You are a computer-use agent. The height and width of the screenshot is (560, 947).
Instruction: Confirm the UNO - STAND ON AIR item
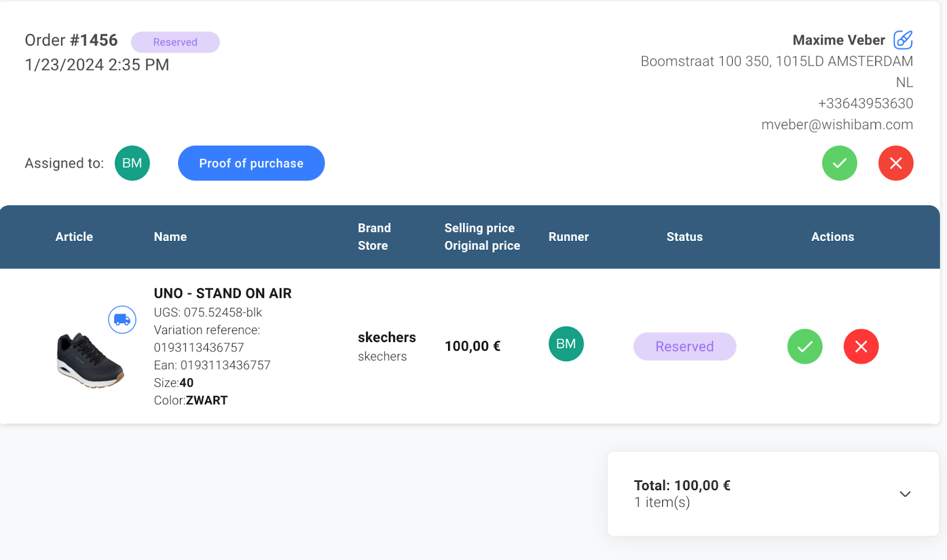(805, 346)
